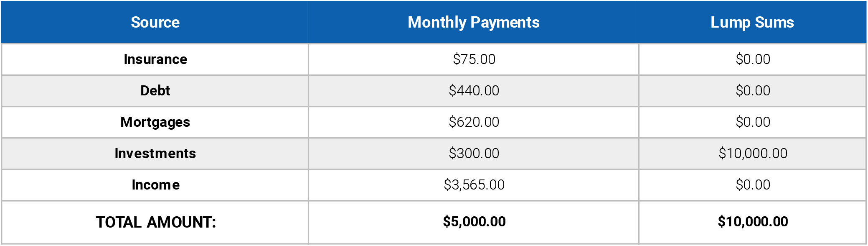Click the Debt row label
The image size is (868, 246).
pyautogui.click(x=155, y=91)
